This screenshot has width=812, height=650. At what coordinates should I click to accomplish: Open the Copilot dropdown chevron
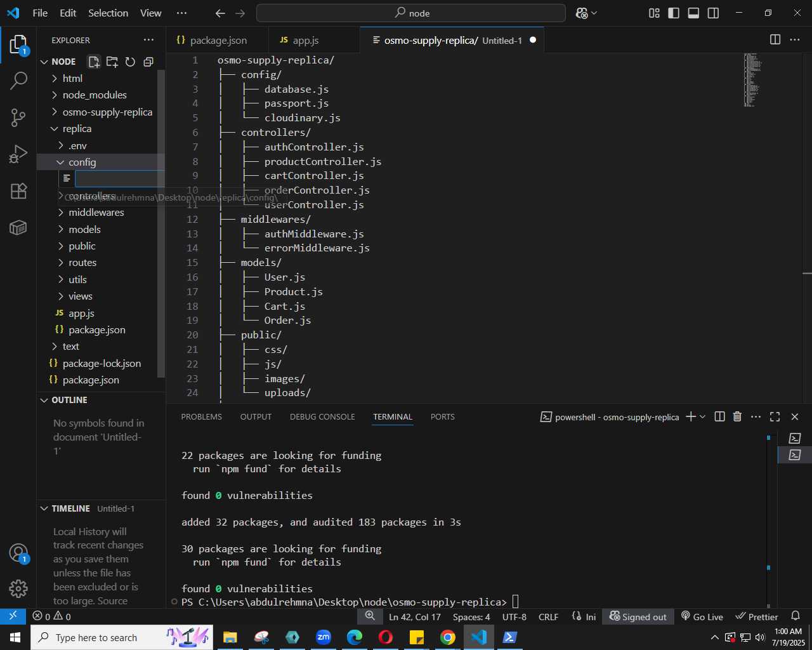pyautogui.click(x=594, y=13)
